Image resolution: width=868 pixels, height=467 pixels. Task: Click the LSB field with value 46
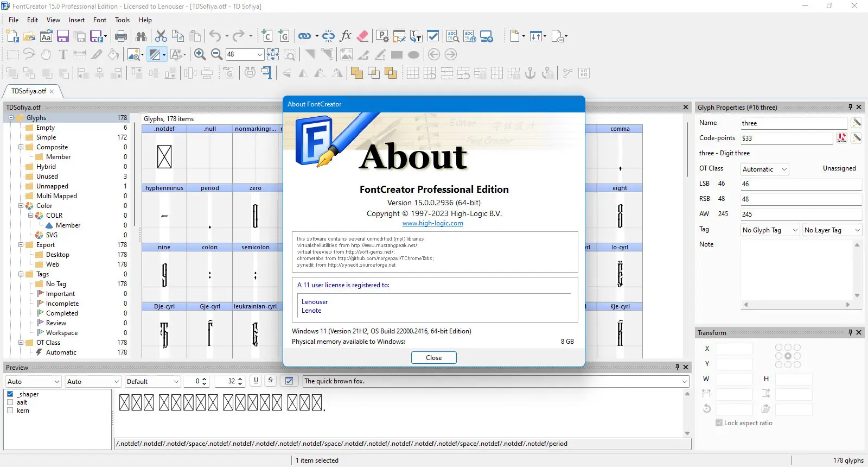[801, 184]
